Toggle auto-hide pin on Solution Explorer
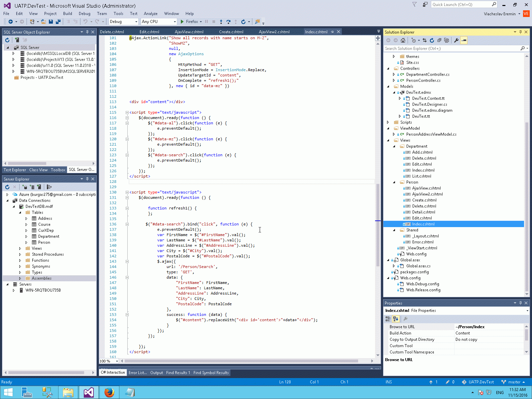This screenshot has height=399, width=532. point(520,32)
